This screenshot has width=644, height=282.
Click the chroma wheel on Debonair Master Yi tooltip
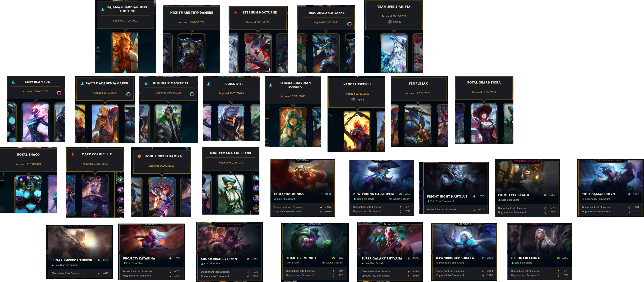[192, 94]
